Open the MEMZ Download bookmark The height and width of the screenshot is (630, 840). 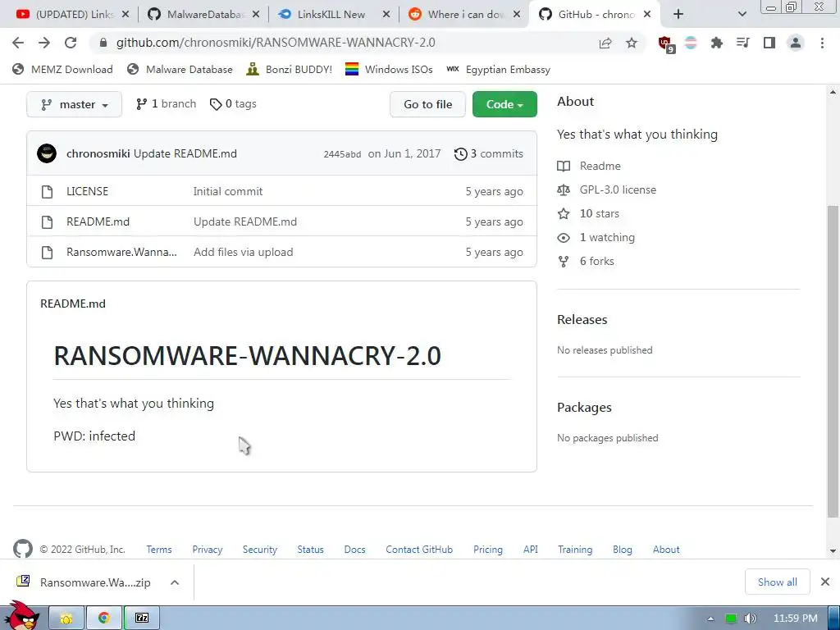click(62, 69)
